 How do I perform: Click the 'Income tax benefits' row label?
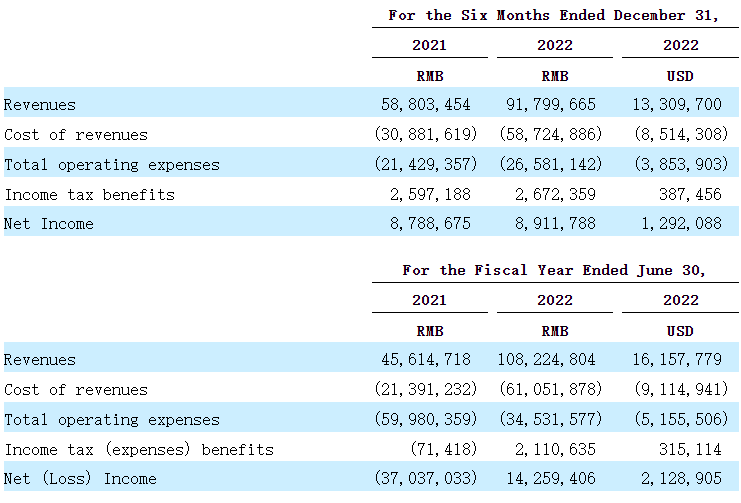click(90, 194)
